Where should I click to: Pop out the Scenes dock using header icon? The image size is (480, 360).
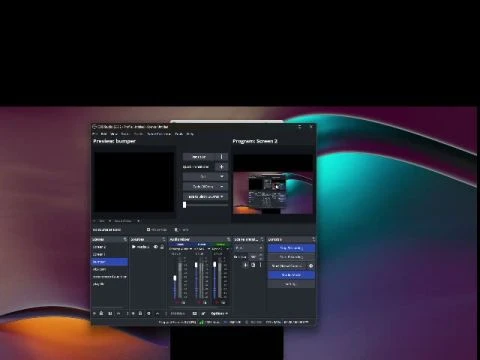coord(125,239)
